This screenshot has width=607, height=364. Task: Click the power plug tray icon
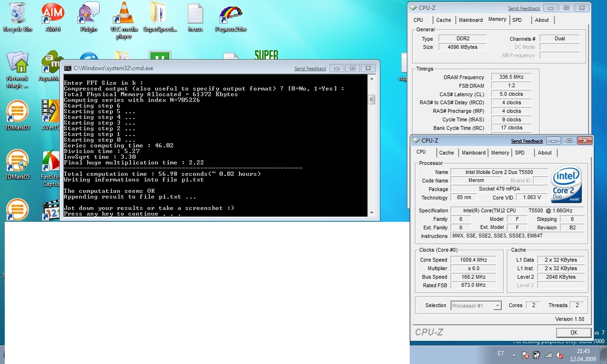pos(537,355)
